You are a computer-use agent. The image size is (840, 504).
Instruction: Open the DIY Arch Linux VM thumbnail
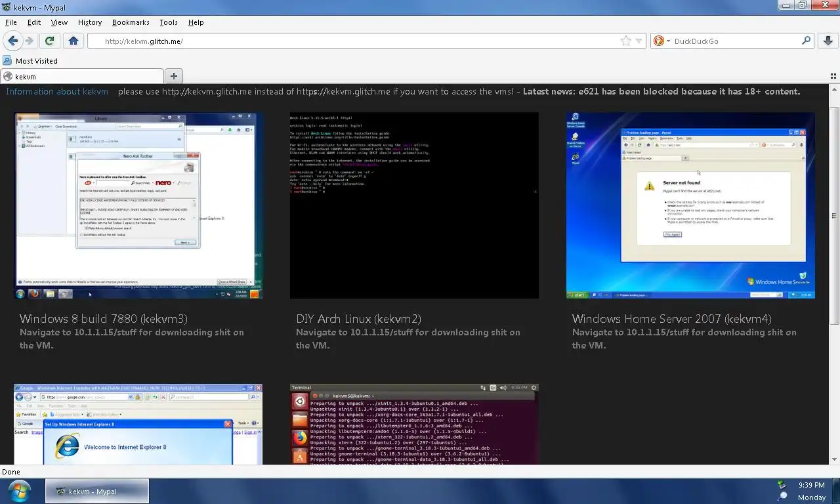coord(414,205)
